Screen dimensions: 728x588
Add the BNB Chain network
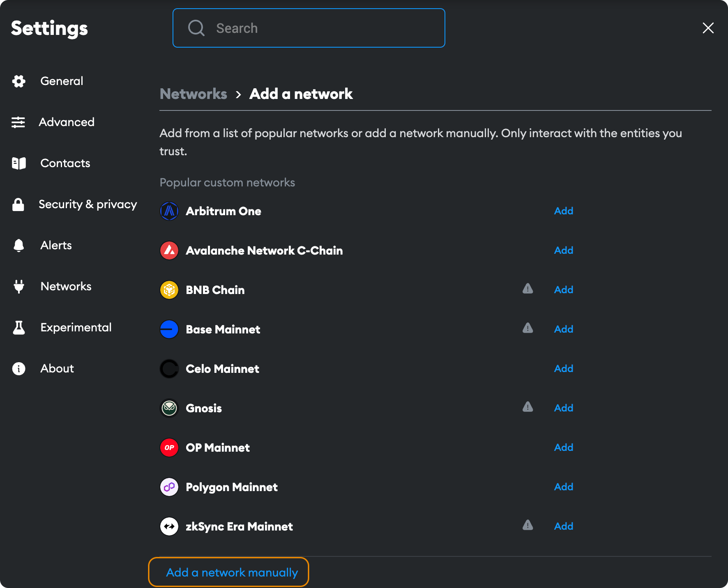564,290
